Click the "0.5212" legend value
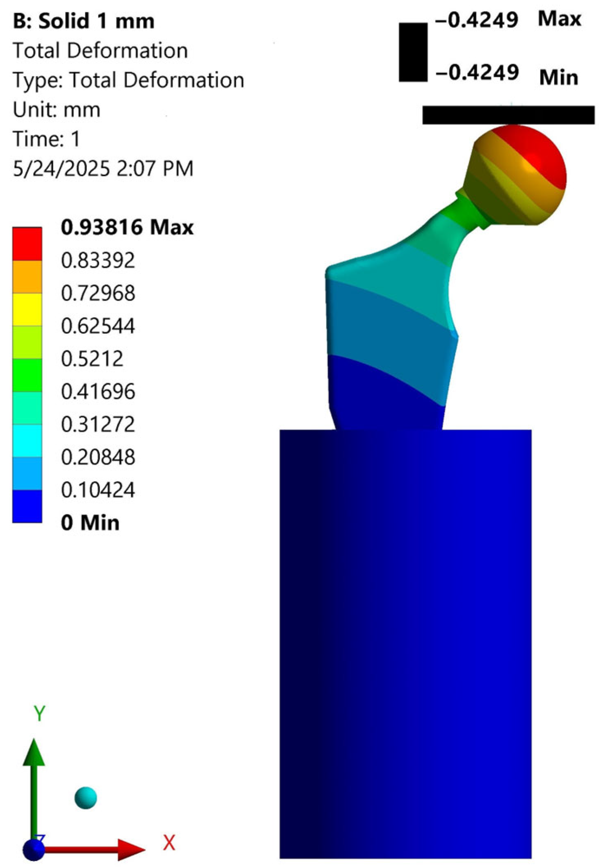Image resolution: width=603 pixels, height=868 pixels. coord(92,358)
